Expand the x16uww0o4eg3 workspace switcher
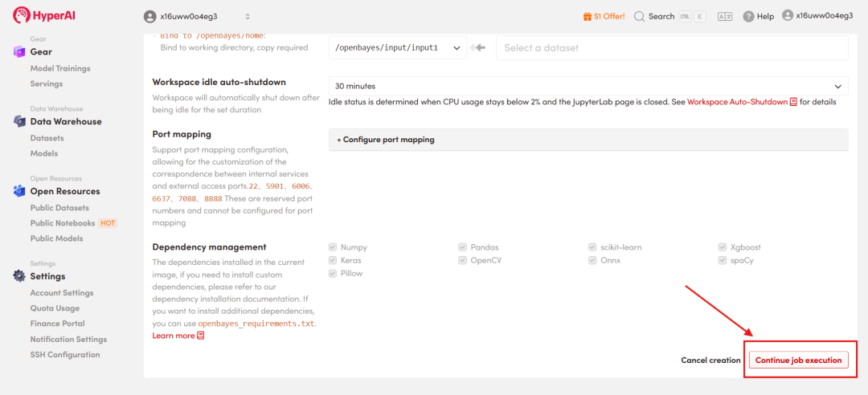This screenshot has width=868, height=395. tap(197, 17)
